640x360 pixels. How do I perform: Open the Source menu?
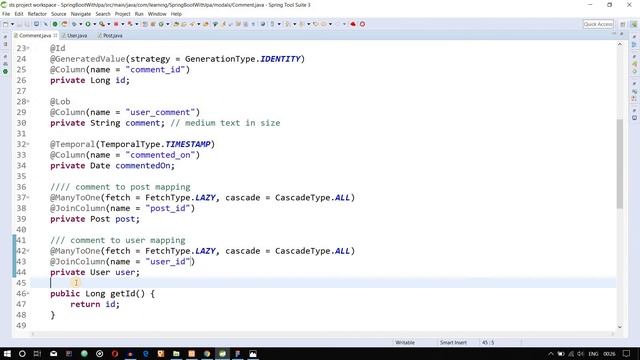point(58,14)
